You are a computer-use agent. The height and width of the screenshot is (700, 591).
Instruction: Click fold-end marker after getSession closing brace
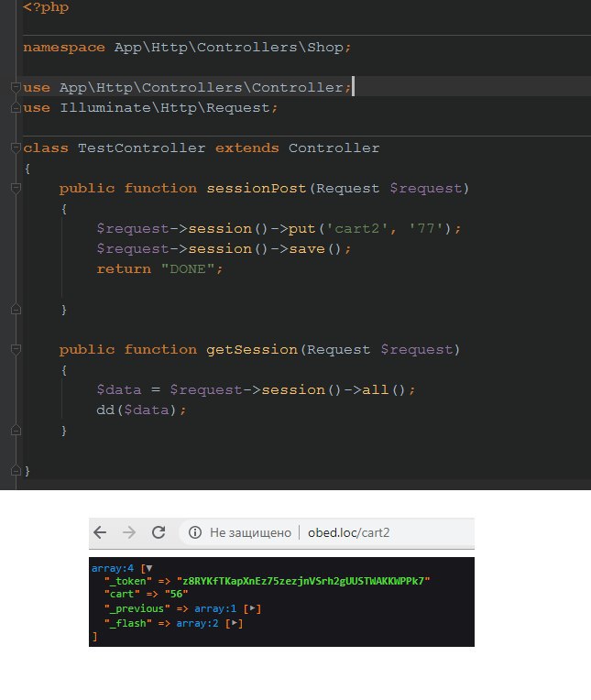(16, 430)
